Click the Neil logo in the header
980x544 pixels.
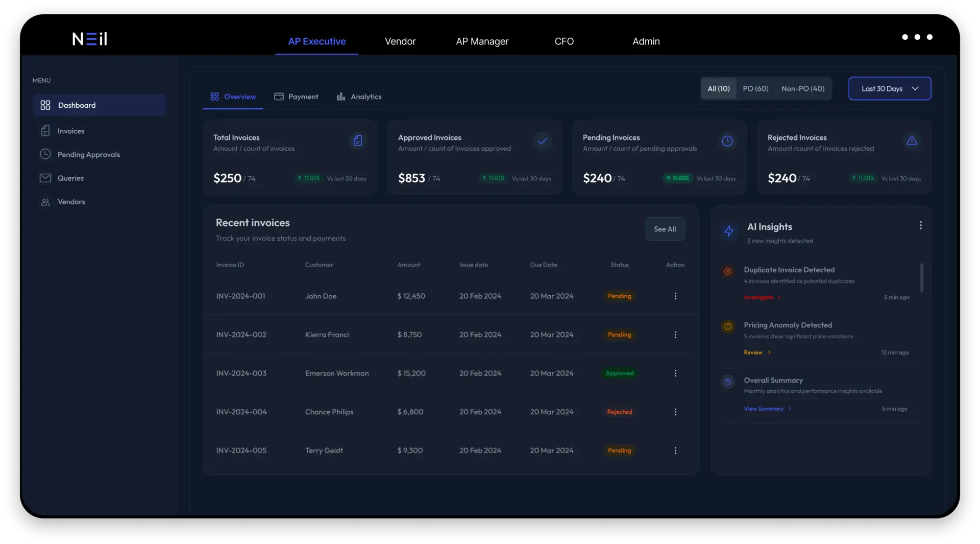[x=89, y=39]
